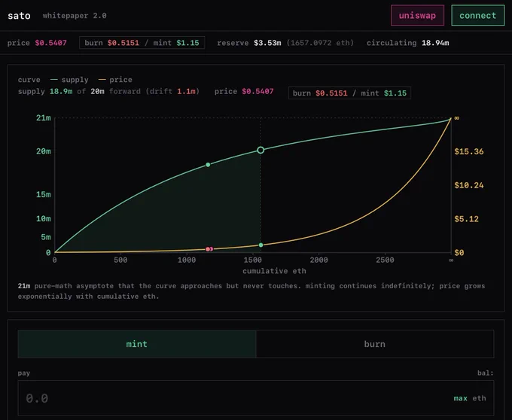Click the reserve $3.53m value
The width and height of the screenshot is (512, 420).
tap(267, 43)
